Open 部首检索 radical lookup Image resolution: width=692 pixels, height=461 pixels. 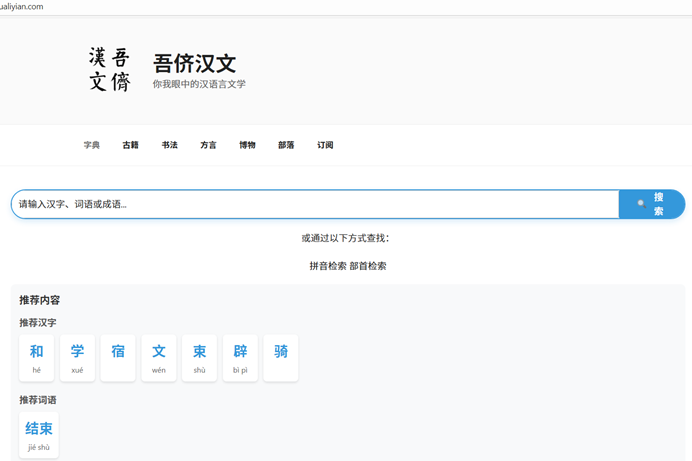pyautogui.click(x=368, y=266)
